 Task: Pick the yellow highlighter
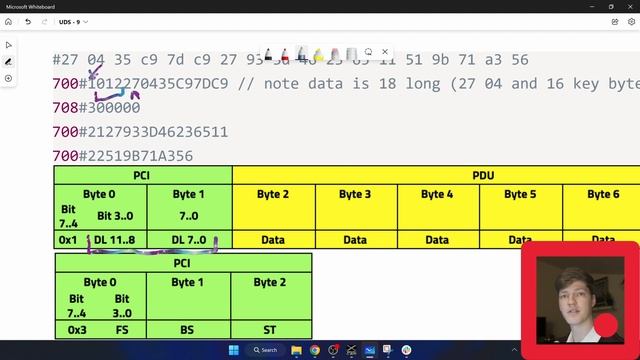318,54
